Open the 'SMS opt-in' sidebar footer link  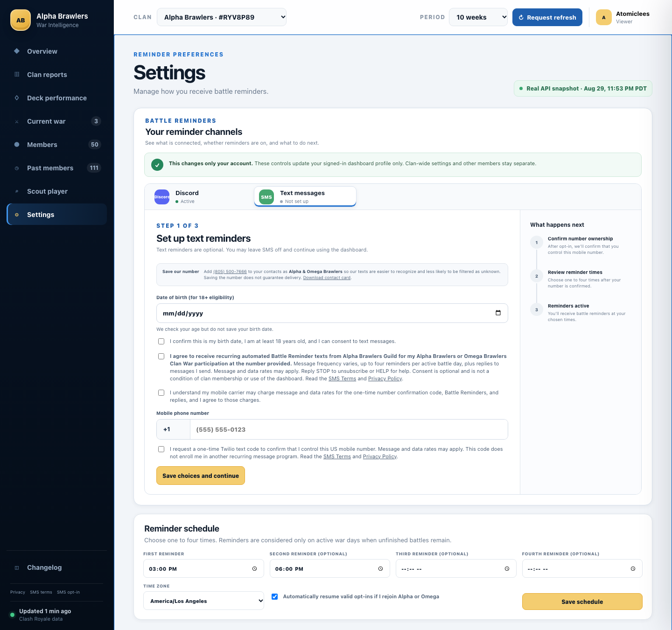pos(68,592)
